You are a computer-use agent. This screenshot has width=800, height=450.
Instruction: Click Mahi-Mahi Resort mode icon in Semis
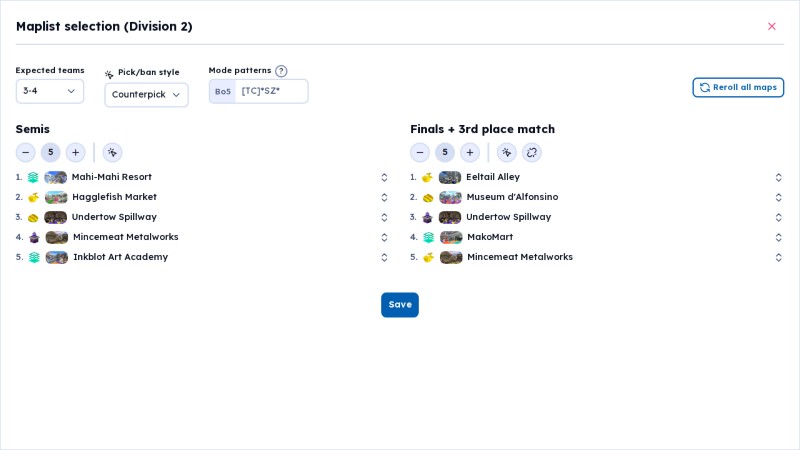[33, 177]
